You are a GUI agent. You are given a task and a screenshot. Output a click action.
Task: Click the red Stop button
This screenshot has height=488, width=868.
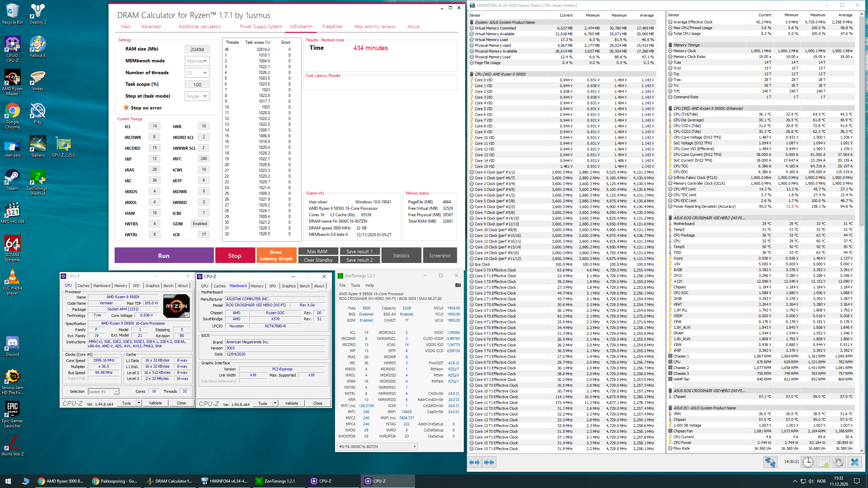235,256
